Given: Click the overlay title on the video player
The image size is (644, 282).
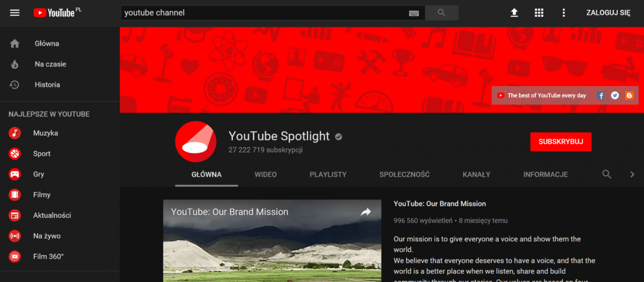Looking at the screenshot, I should (230, 212).
